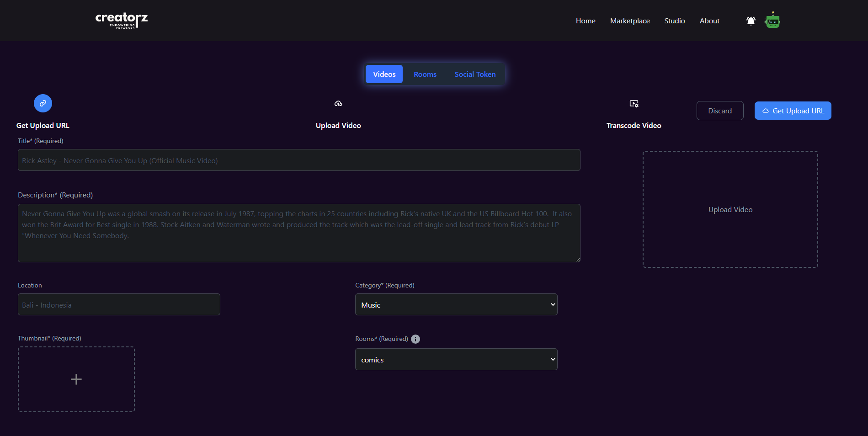Click the Discard button
The width and height of the screenshot is (868, 436).
point(720,111)
